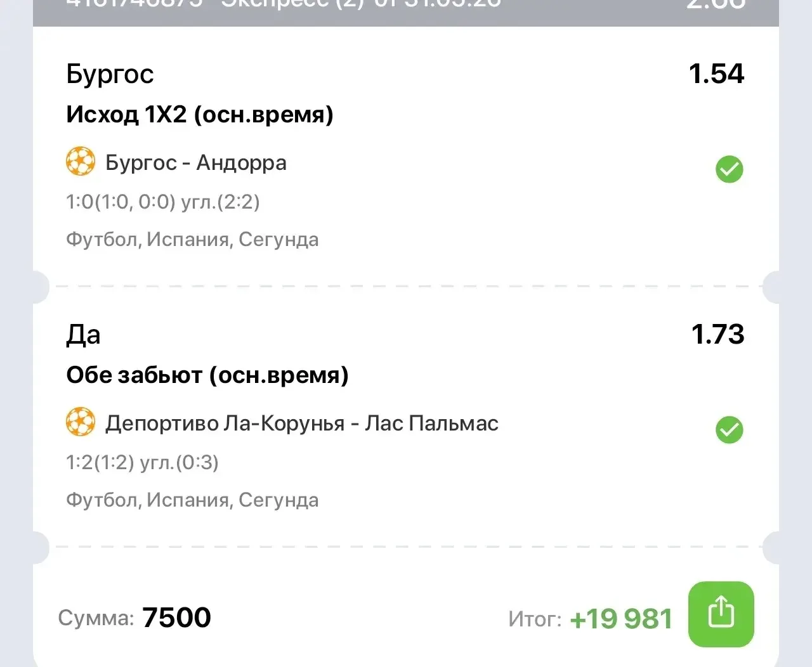Image resolution: width=812 pixels, height=667 pixels.
Task: Tap the Исход 1Х2 (осн.время) market title
Action: pos(200,115)
